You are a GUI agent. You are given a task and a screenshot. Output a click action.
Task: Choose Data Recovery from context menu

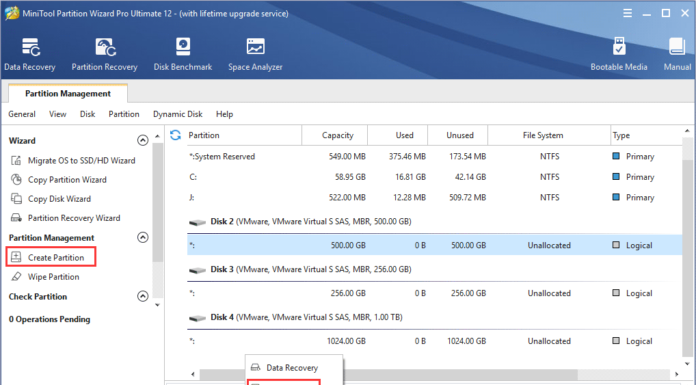tap(294, 367)
